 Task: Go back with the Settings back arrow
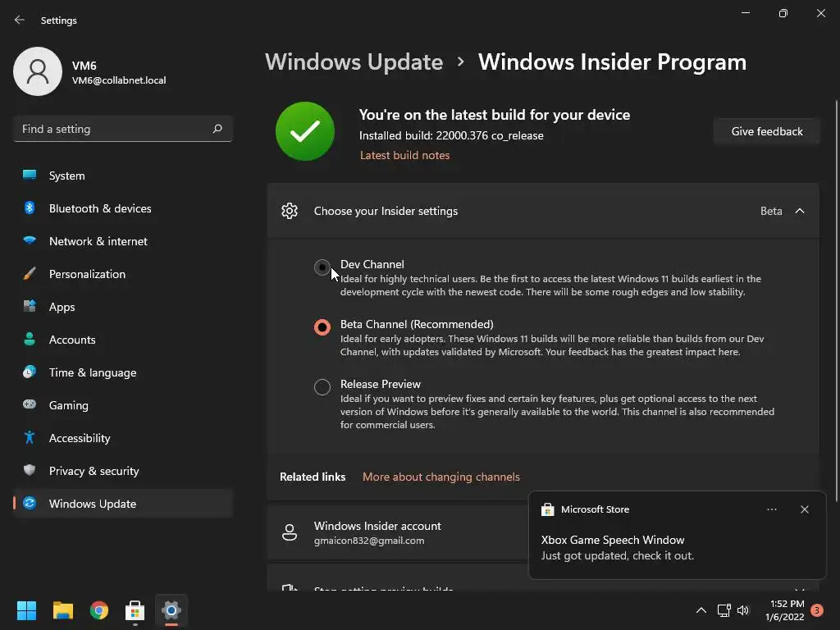[x=20, y=20]
